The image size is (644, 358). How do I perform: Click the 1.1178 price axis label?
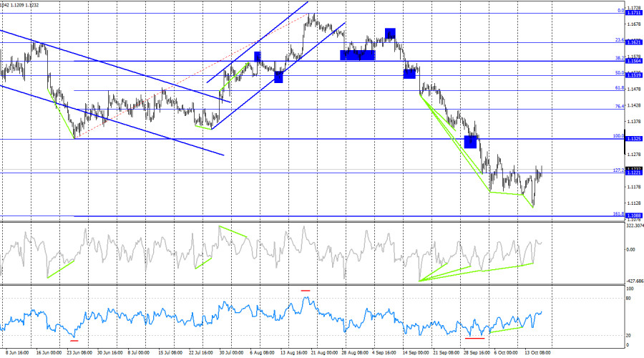(634, 187)
